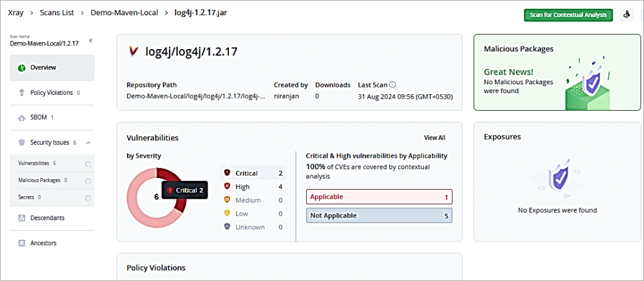Click the Not Applicable bar

379,215
